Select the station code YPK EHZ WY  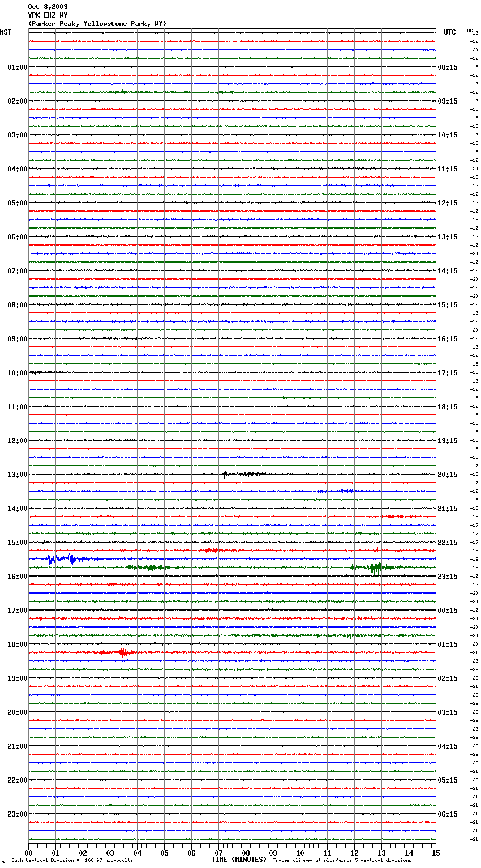coord(48,15)
